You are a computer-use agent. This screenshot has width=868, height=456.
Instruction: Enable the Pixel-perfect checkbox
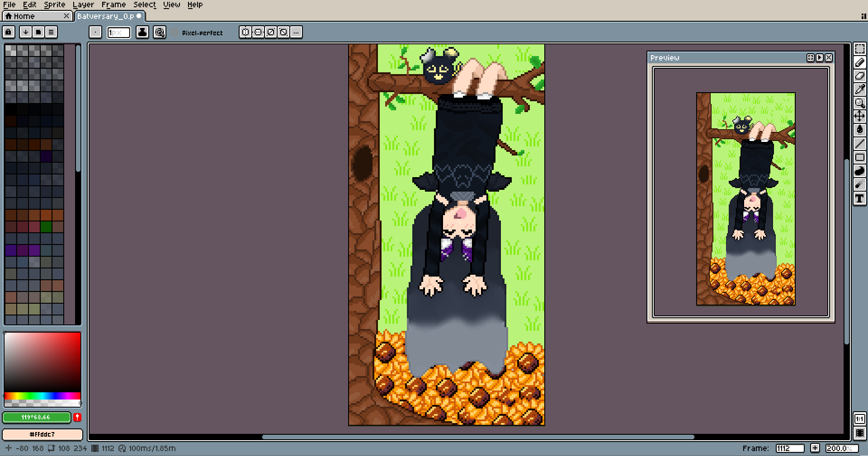click(x=175, y=33)
